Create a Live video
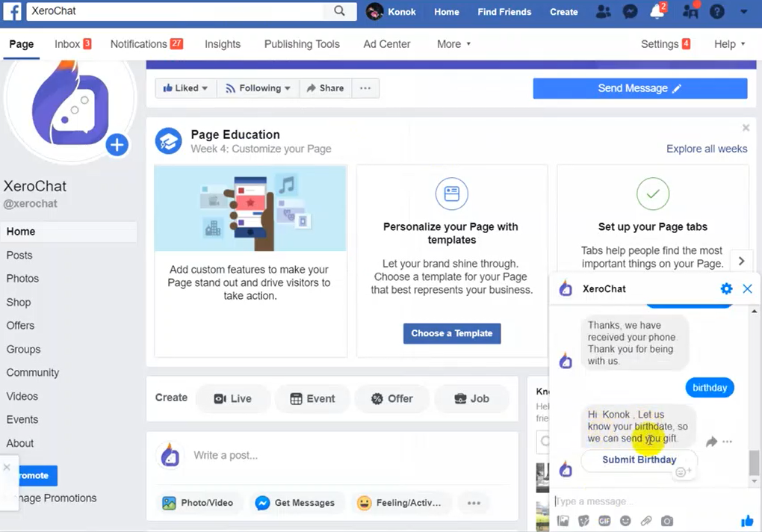The image size is (762, 532). [233, 399]
